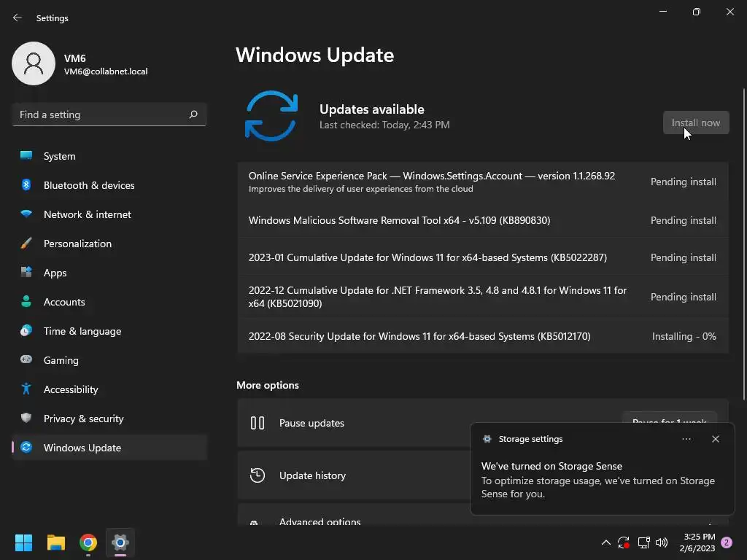
Task: Click the Install now button
Action: click(696, 122)
